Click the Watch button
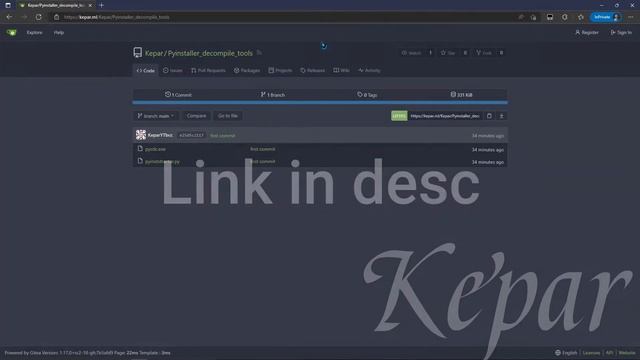The image size is (640, 360). click(x=411, y=53)
